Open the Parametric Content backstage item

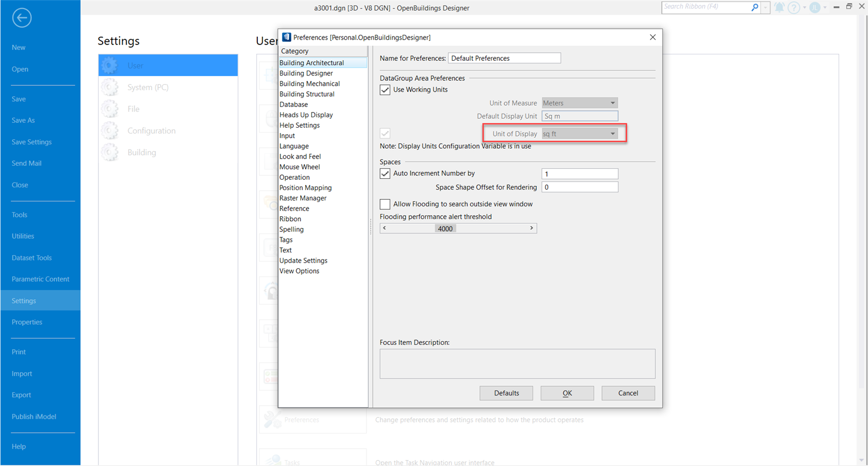40,279
